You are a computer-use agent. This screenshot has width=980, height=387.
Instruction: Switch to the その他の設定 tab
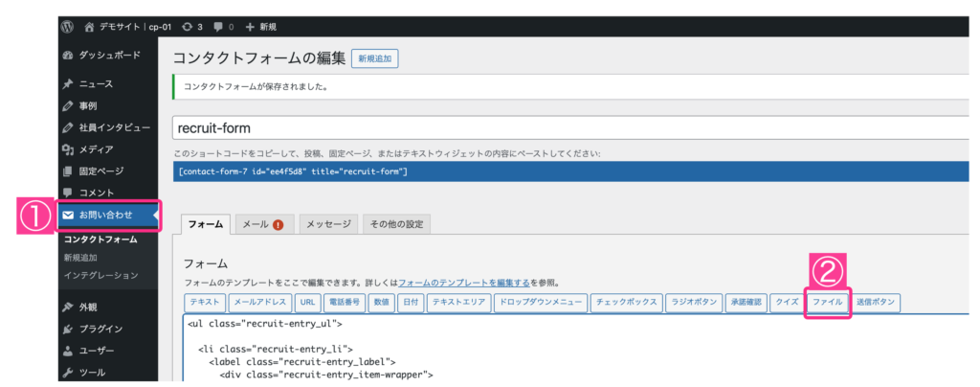[396, 224]
